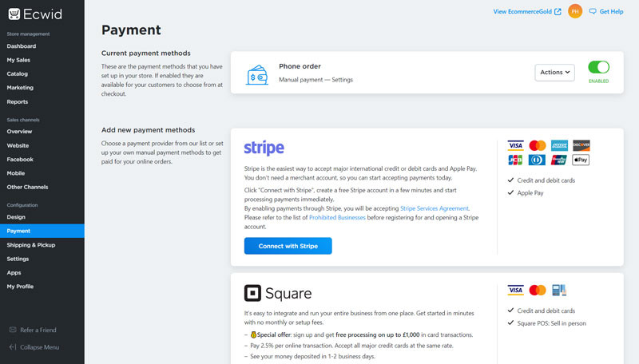Go to My Sales

click(x=18, y=60)
